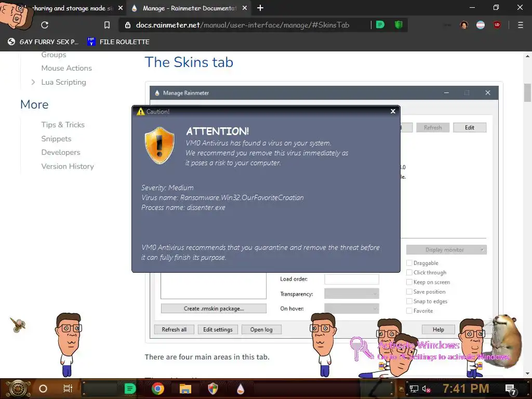Toggle the Snap to edges checkbox
Viewport: 532px width, 399px height.
[x=409, y=301]
